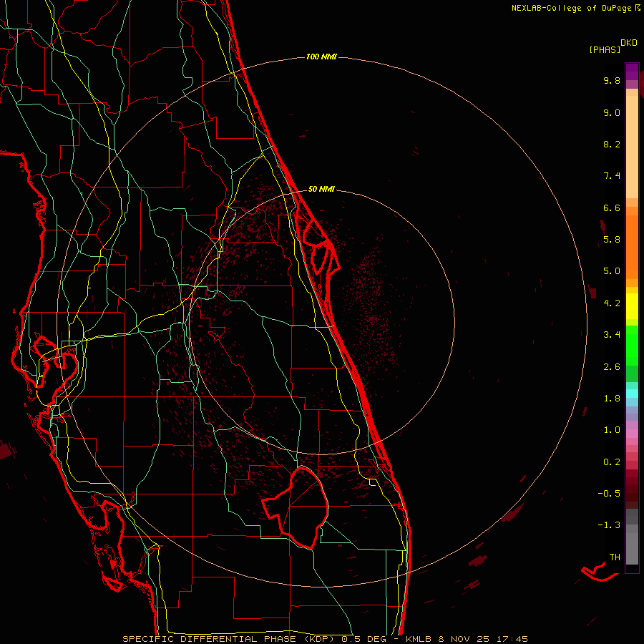
Task: Click the 6.6 scale value
Action: (x=612, y=208)
